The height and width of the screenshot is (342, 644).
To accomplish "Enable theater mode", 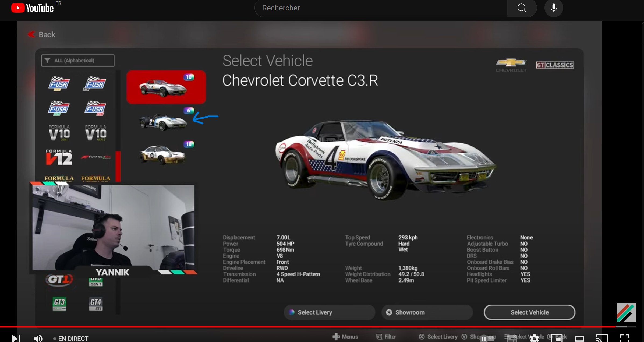I will click(x=579, y=339).
